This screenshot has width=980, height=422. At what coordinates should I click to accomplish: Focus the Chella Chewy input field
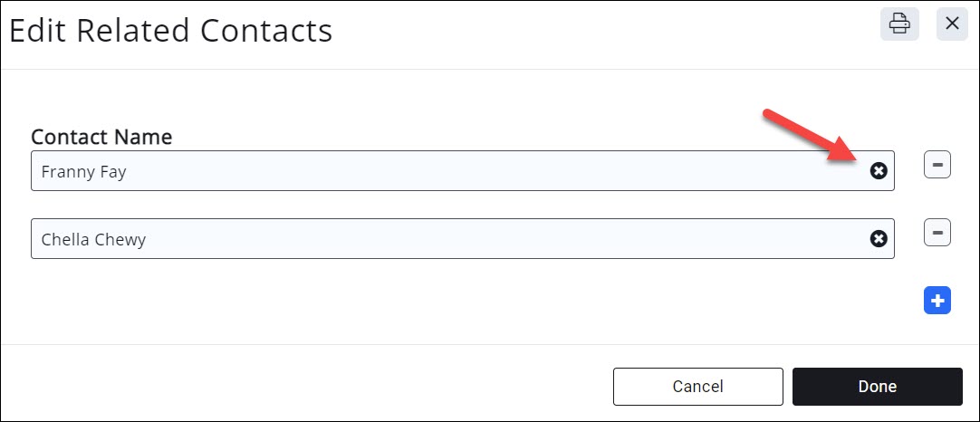453,239
